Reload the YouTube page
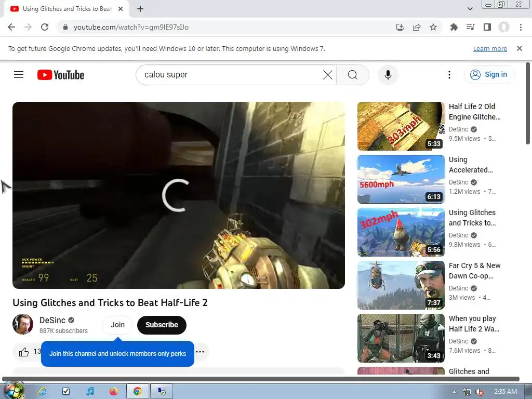The width and height of the screenshot is (532, 399). (x=45, y=27)
